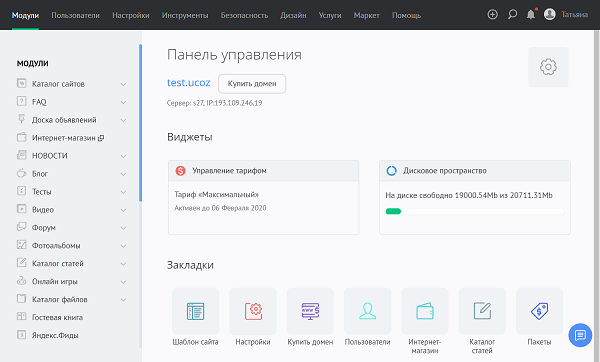Image resolution: width=600 pixels, height=362 pixels.
Task: Open control panel settings gear
Action: tap(548, 67)
